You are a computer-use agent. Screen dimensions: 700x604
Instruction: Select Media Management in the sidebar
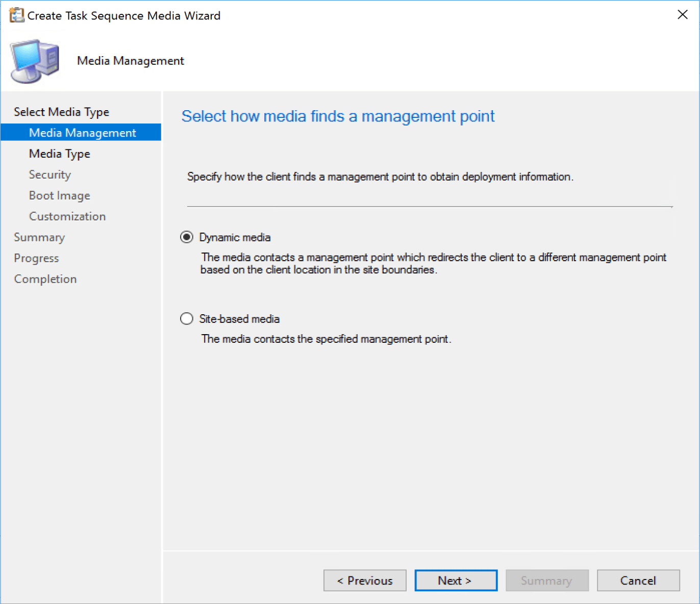[82, 132]
